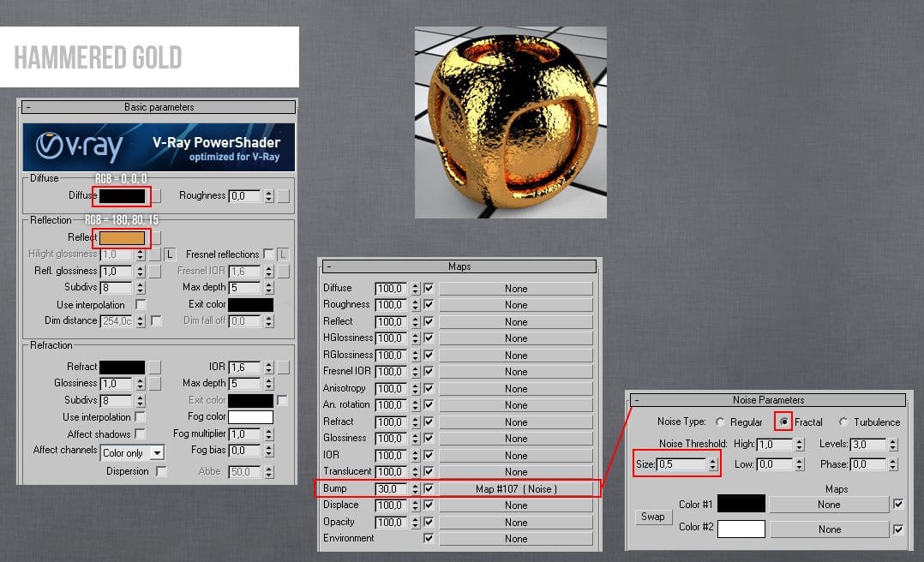The height and width of the screenshot is (562, 924).
Task: Click the Bump amount spinner arrows
Action: click(x=416, y=488)
